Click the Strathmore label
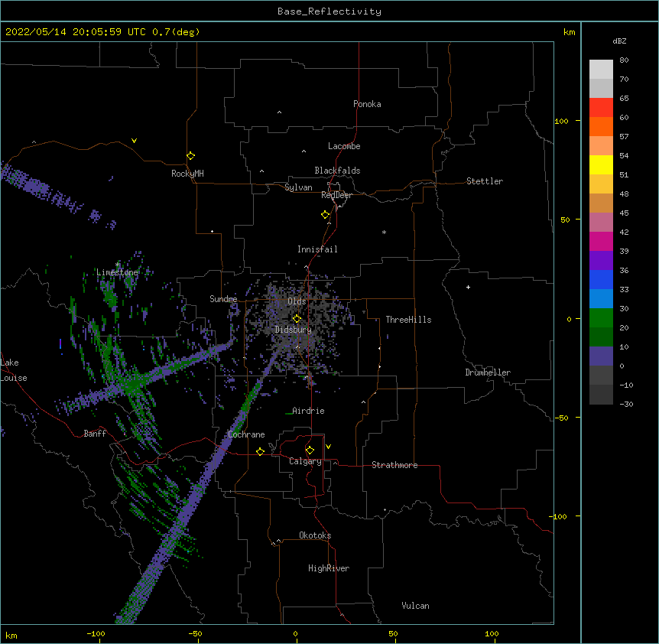Image resolution: width=659 pixels, height=644 pixels. pos(394,465)
